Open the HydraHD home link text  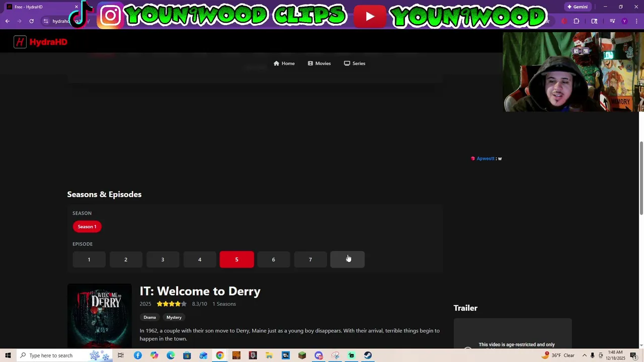(48, 42)
